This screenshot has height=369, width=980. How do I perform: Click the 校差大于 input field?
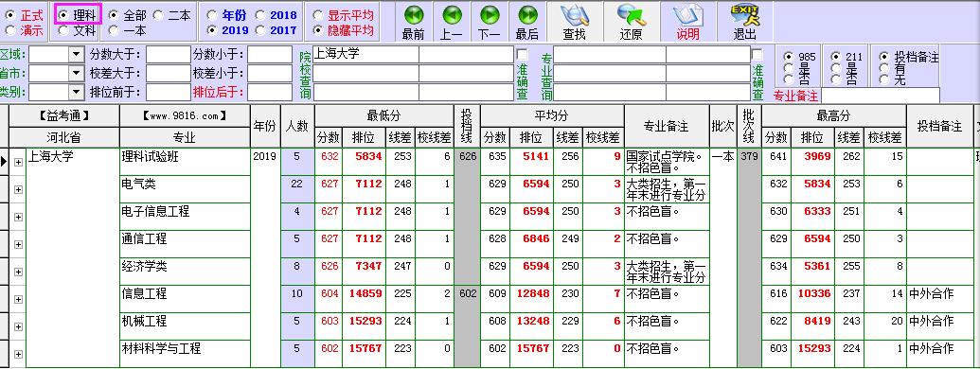point(168,74)
